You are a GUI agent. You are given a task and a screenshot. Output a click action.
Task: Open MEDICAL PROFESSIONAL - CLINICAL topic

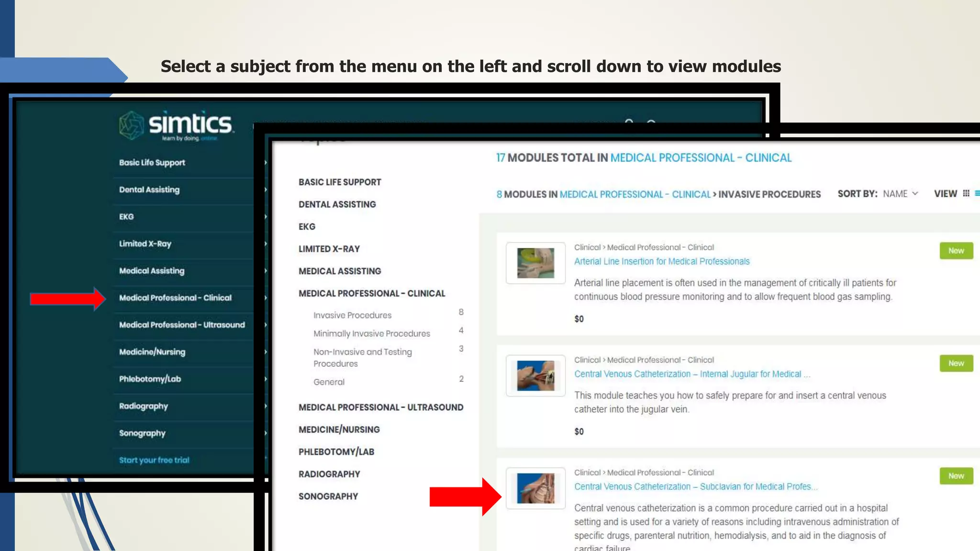[372, 293]
